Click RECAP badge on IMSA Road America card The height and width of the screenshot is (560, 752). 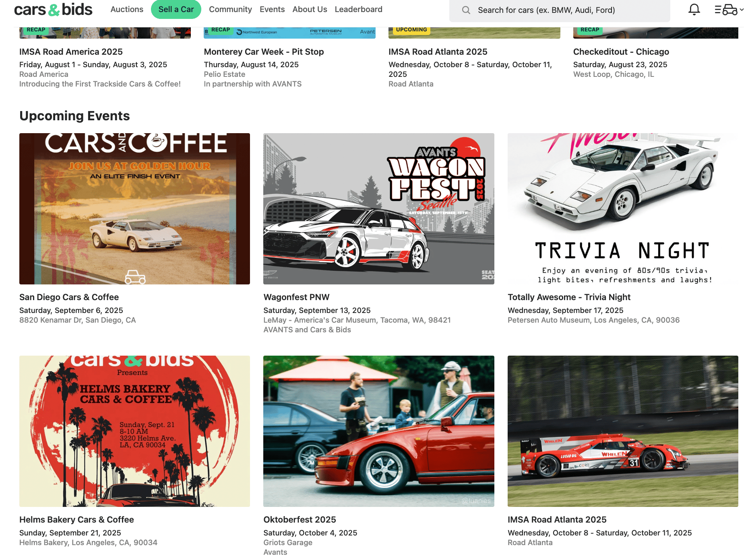click(x=36, y=30)
